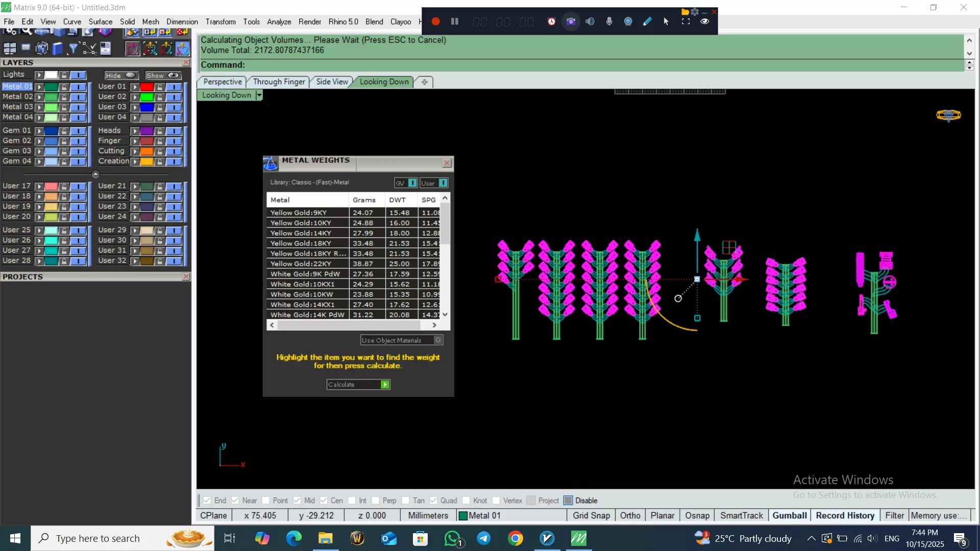Click the Hide layers button
Viewport: 980px width, 551px height.
(x=121, y=76)
